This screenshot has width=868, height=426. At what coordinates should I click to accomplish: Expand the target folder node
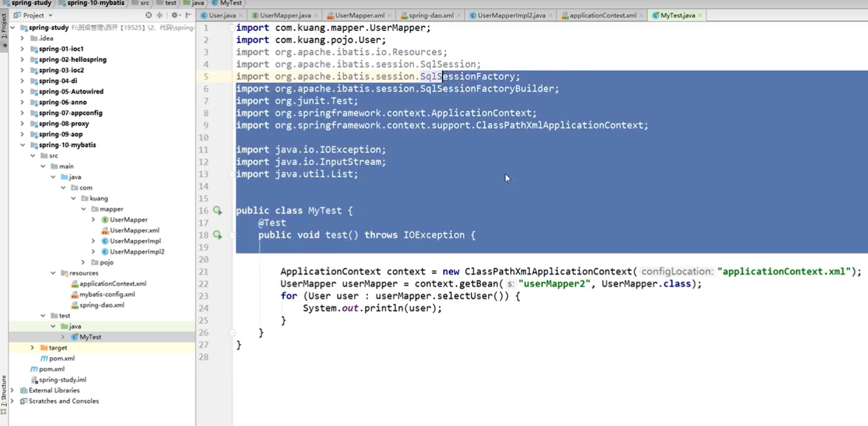pyautogui.click(x=33, y=348)
